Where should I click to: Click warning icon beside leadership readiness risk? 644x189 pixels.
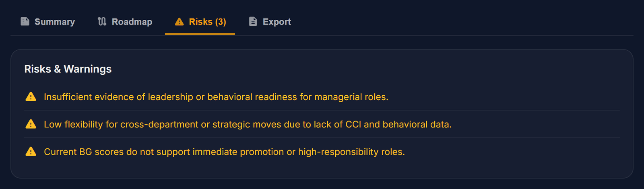tap(31, 97)
